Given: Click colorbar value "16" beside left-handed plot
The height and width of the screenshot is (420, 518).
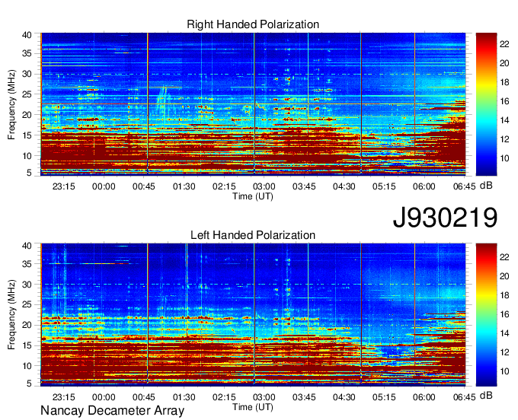Looking at the screenshot, I should pyautogui.click(x=504, y=314).
